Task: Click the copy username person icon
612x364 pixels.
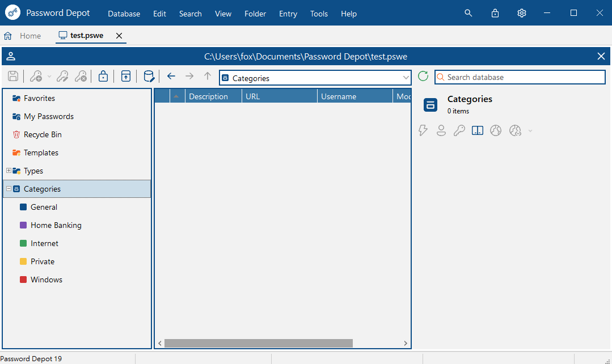Action: (x=441, y=130)
